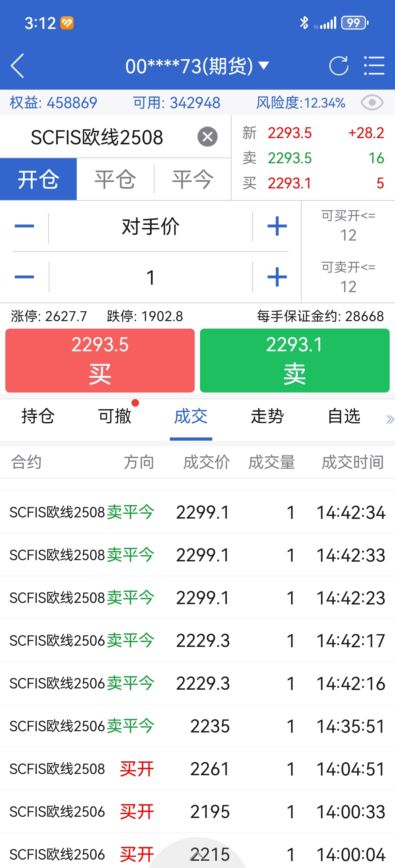Screen dimensions: 395x868
Task: Tap 可卖开<= 12 limit
Action: (348, 277)
